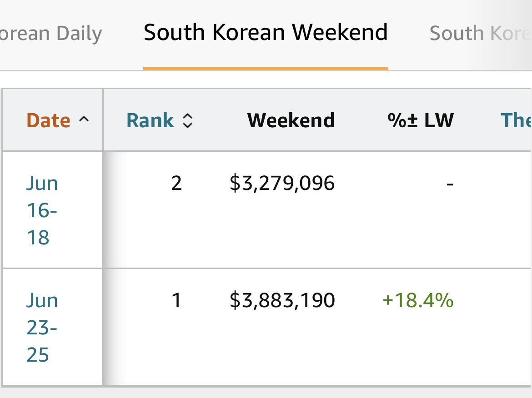
Task: Click the up-down sort arrows beside Rank
Action: pos(188,120)
